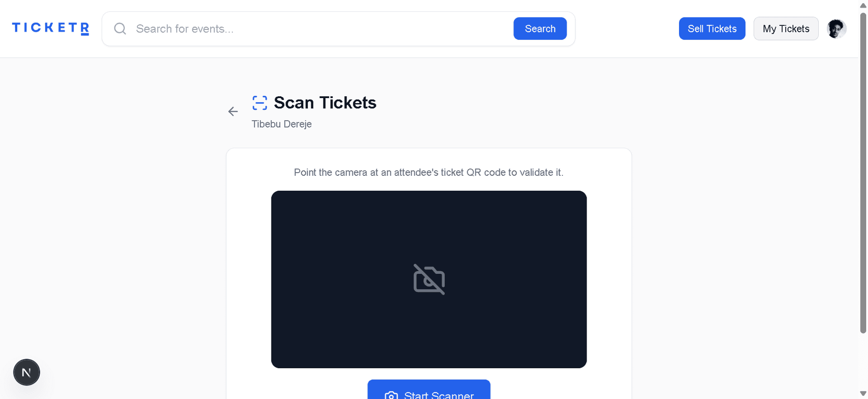
Task: Click the TICKETR logo
Action: [50, 28]
